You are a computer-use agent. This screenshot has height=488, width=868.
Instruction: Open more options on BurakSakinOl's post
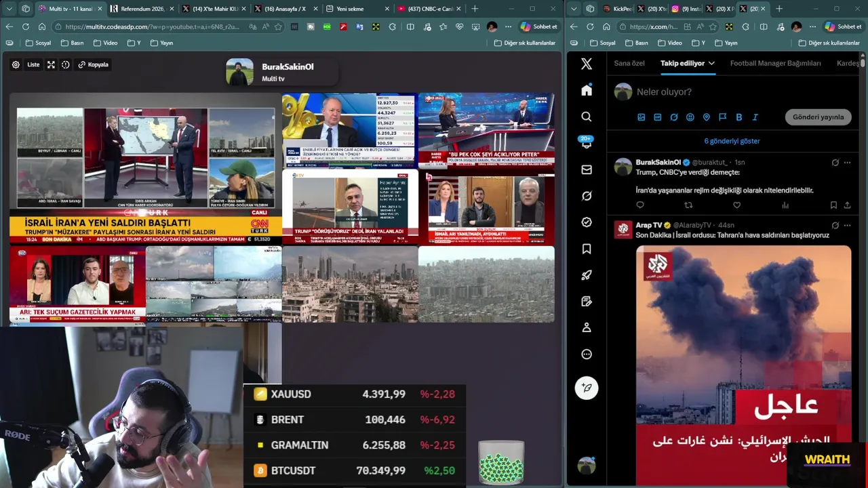[847, 163]
